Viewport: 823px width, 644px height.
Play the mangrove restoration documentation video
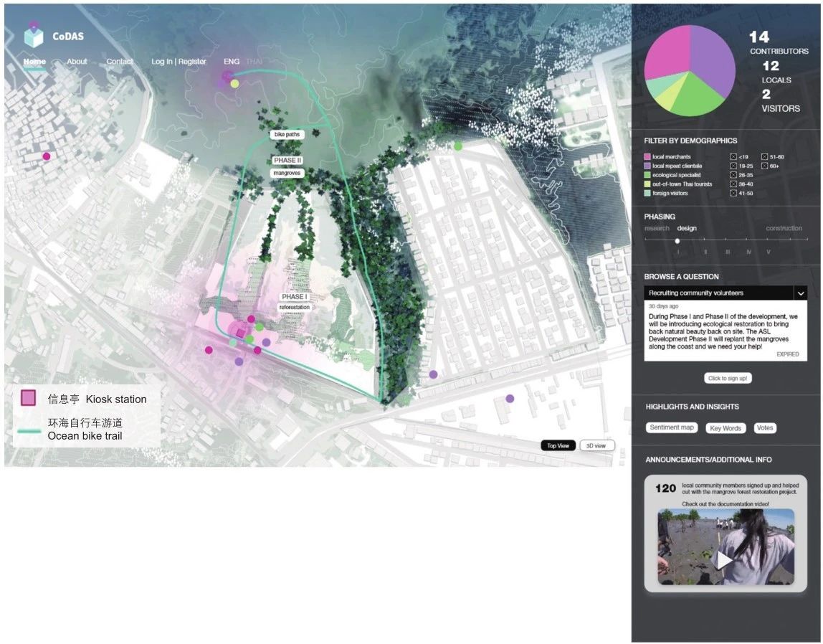(x=726, y=559)
